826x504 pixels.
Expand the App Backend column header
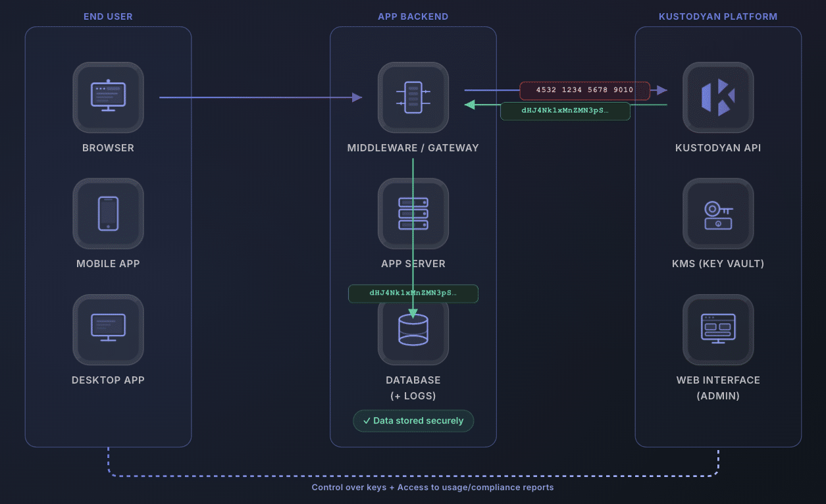413,16
